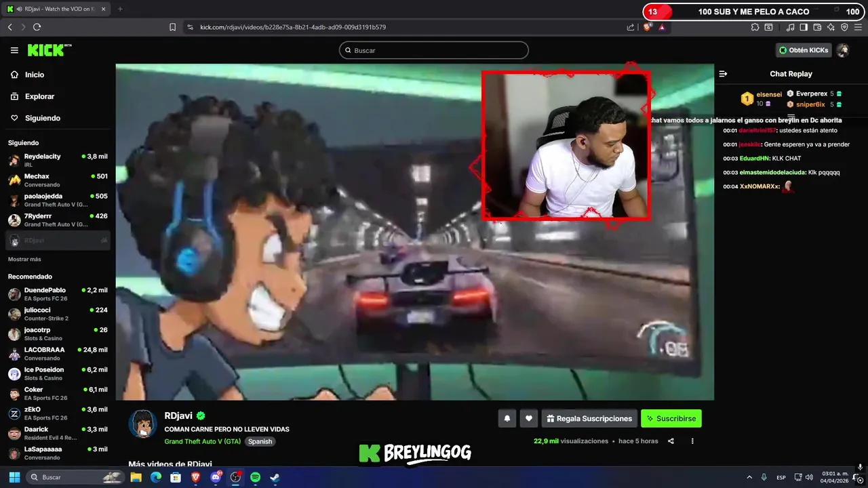Open OBS Studio from the taskbar

coord(235,477)
